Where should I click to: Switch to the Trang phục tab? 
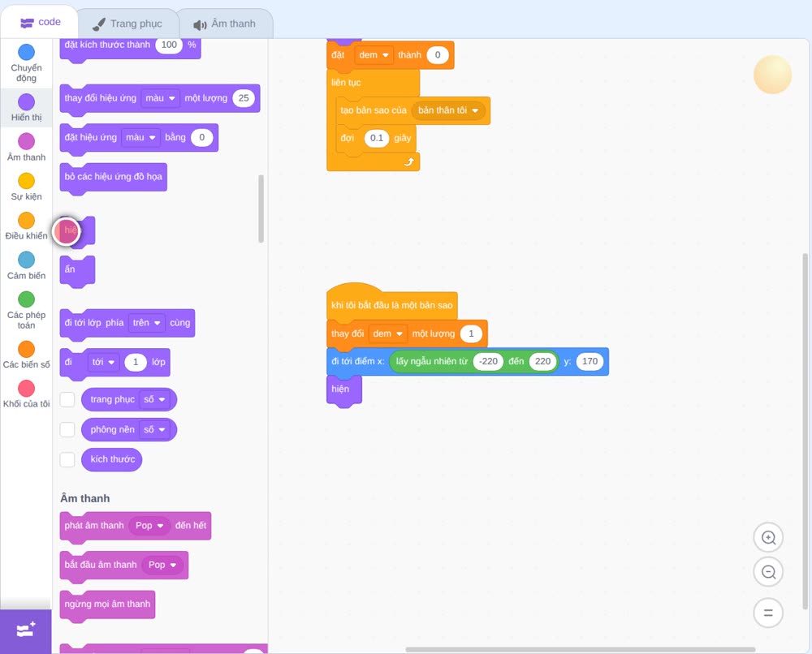127,24
